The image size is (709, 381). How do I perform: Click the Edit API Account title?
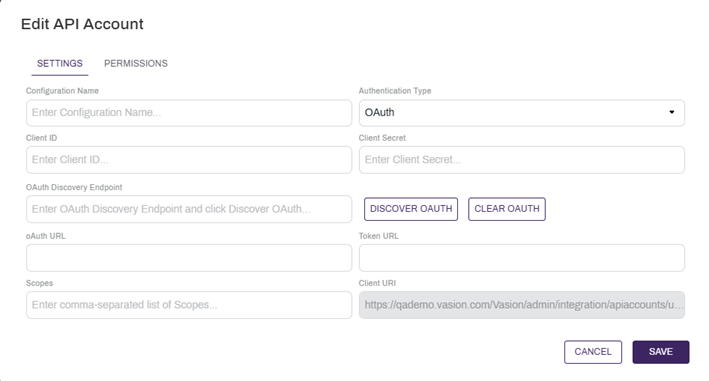[82, 24]
